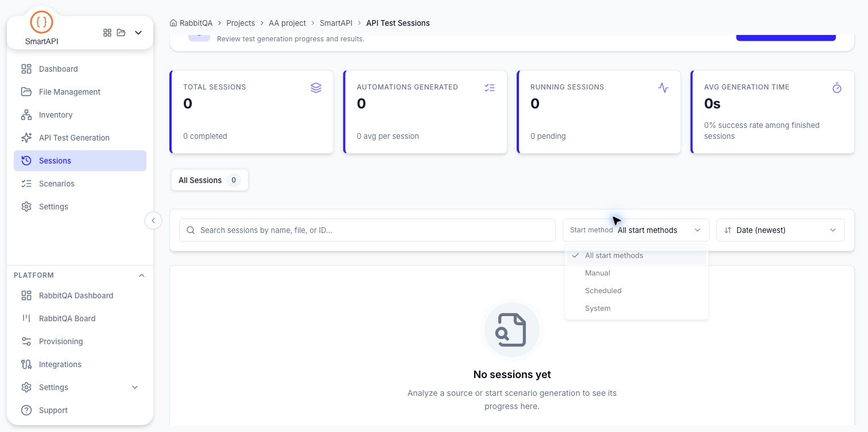Click the Avg Generation Time stopwatch icon

click(x=837, y=88)
